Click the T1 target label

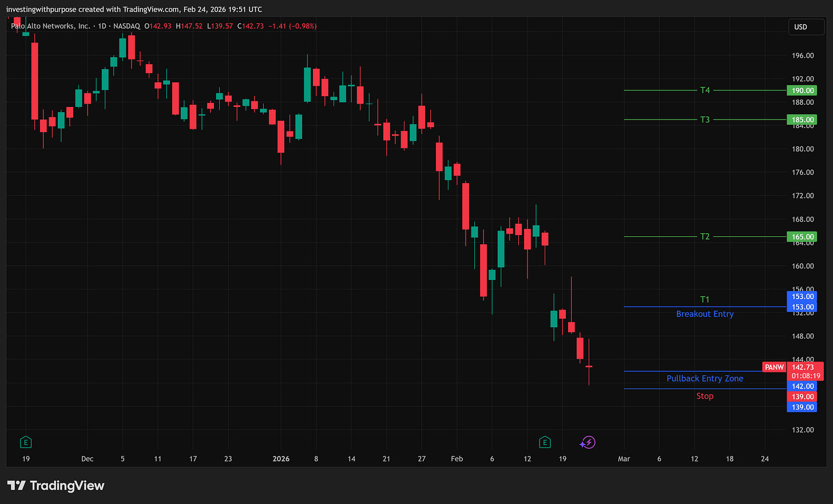[x=705, y=299]
